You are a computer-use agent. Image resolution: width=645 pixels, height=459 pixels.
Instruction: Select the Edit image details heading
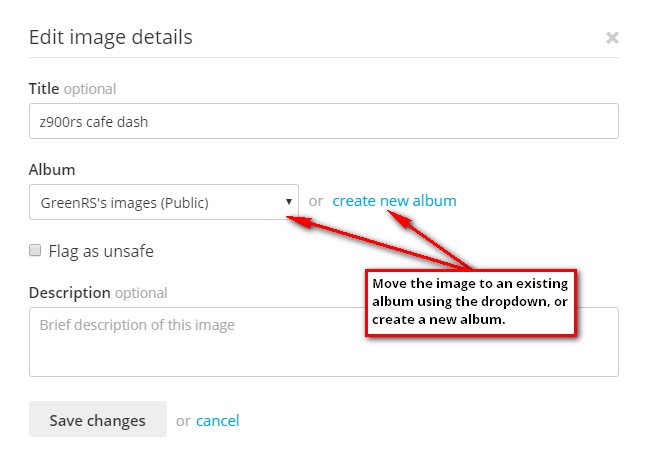pos(111,37)
